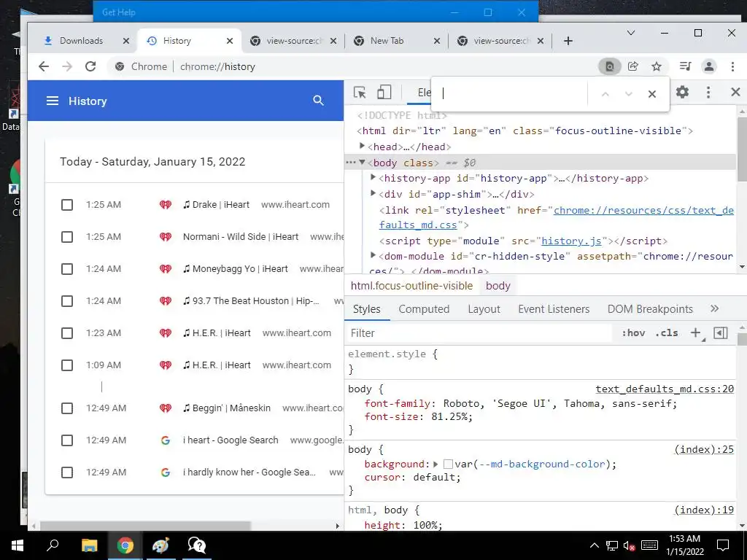Check the 93.7 The Beat Houston entry
The image size is (747, 560).
67,301
